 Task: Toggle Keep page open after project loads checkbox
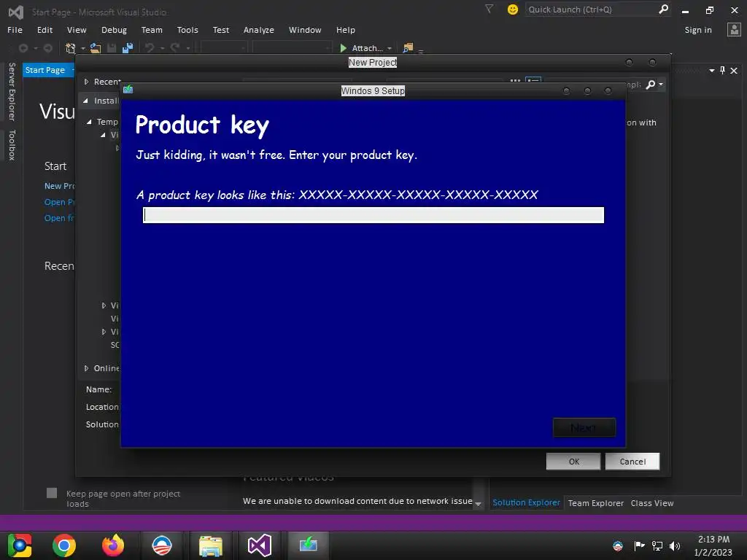pyautogui.click(x=52, y=493)
